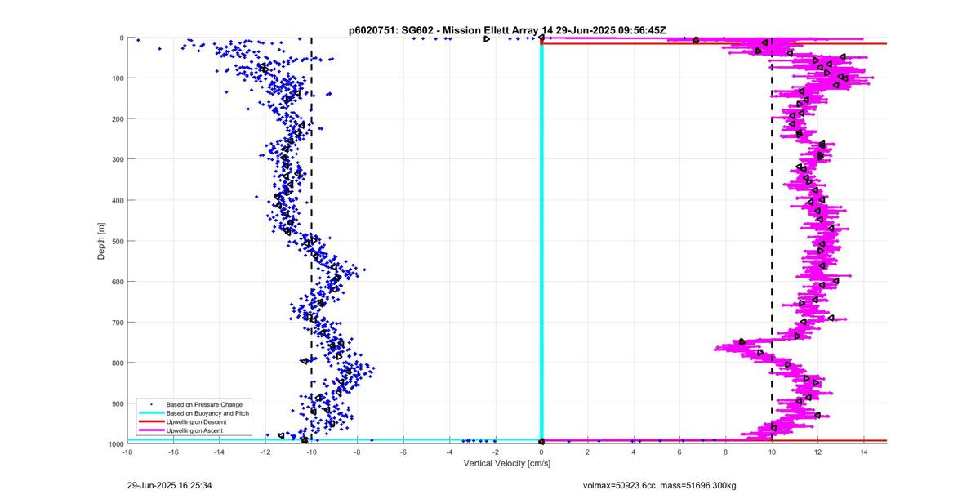Click depth axis tick label 300
Screen dimensions: 980x499
coord(117,159)
